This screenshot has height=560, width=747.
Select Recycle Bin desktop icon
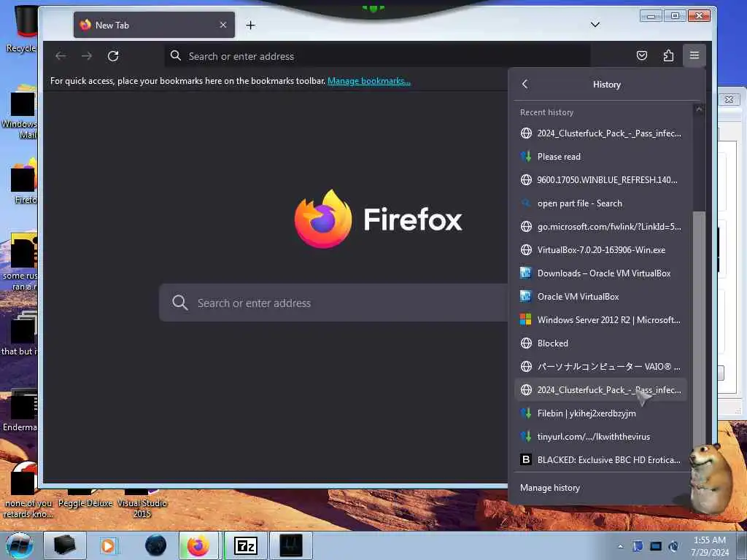click(x=21, y=28)
